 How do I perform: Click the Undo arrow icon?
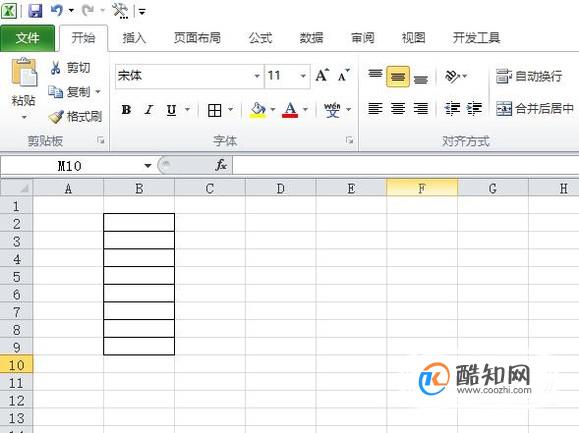tap(57, 10)
